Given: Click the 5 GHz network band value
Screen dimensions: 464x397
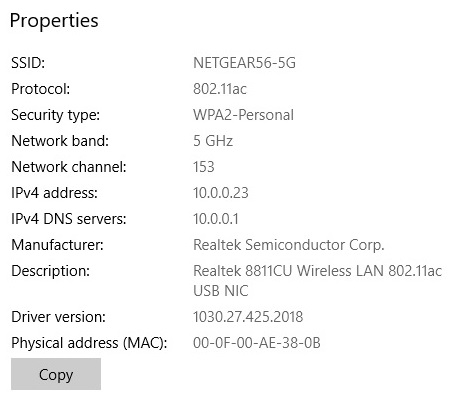Looking at the screenshot, I should pyautogui.click(x=213, y=141).
